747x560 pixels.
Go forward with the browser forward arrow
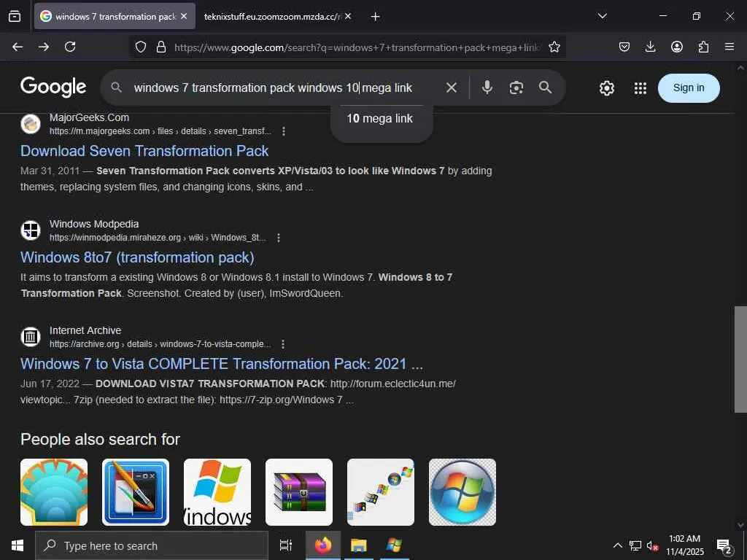[44, 47]
